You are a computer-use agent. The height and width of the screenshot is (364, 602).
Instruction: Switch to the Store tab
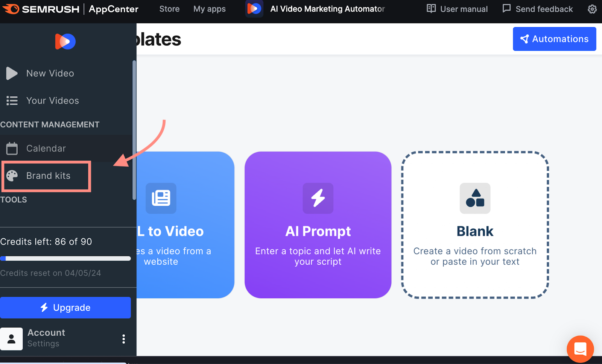169,9
